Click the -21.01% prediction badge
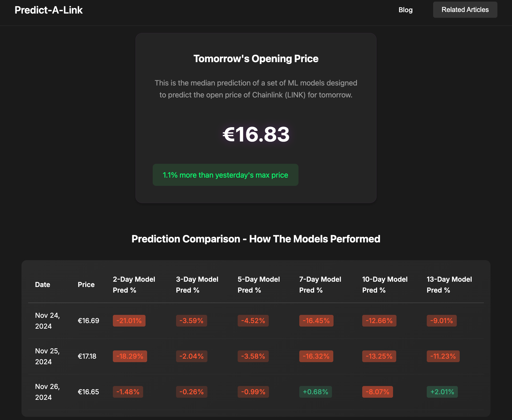This screenshot has height=420, width=512. [129, 321]
